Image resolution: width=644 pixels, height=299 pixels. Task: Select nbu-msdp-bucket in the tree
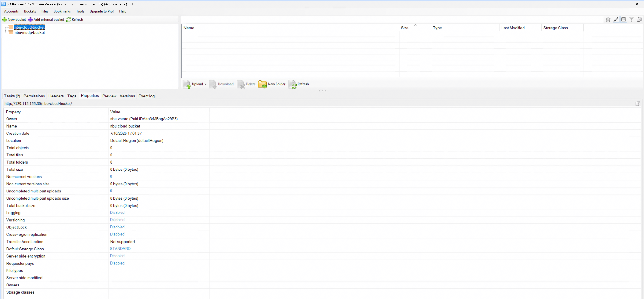pos(29,33)
